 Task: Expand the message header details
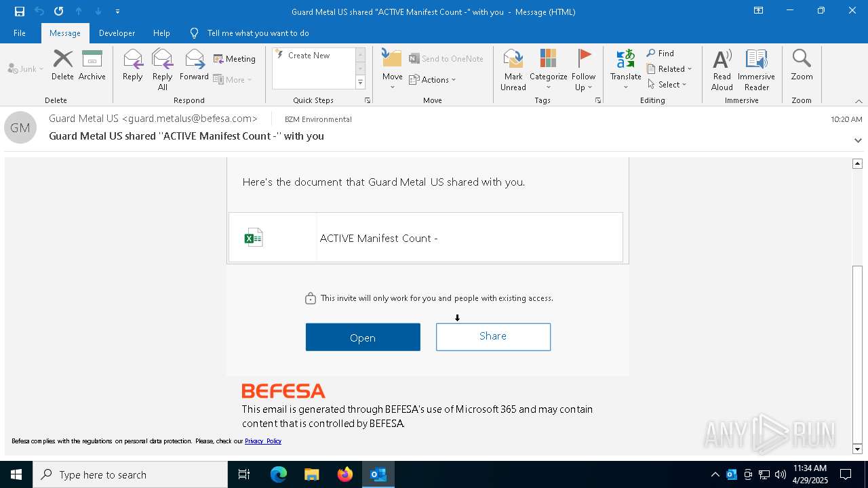[x=858, y=140]
